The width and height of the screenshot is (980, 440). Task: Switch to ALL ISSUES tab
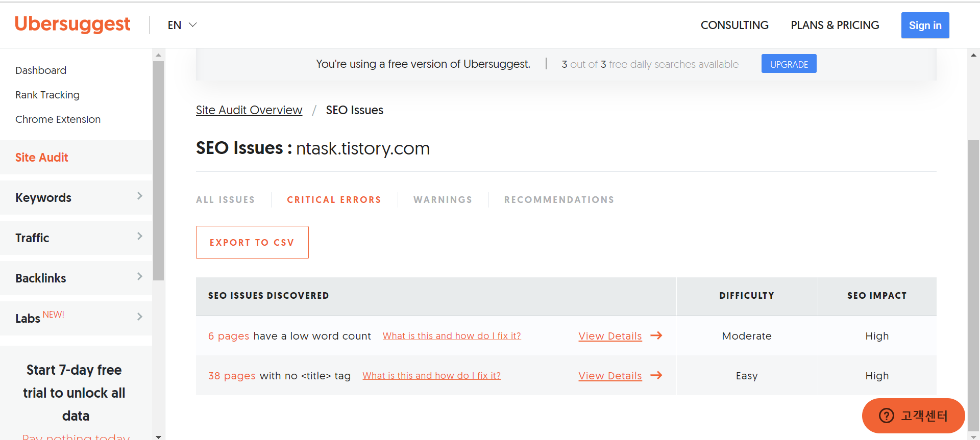click(x=225, y=200)
